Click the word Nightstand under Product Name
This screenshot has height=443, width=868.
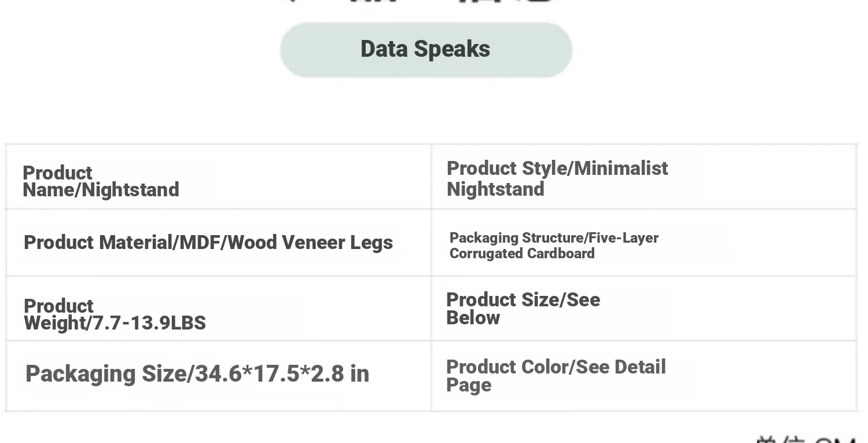point(131,190)
